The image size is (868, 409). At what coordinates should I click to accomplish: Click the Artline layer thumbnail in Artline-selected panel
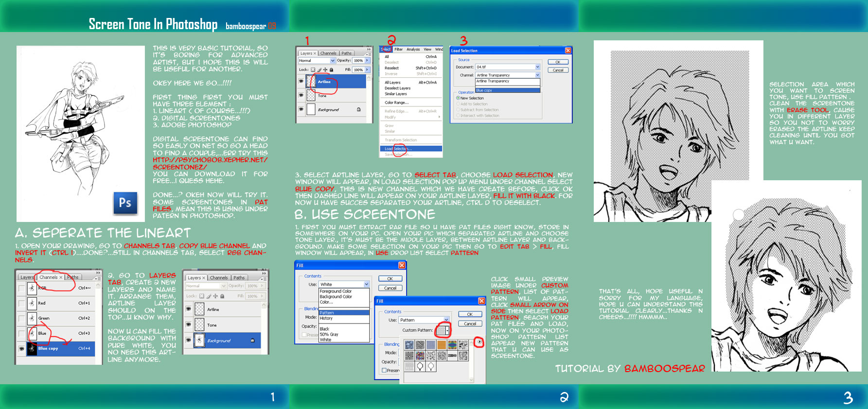[x=311, y=81]
